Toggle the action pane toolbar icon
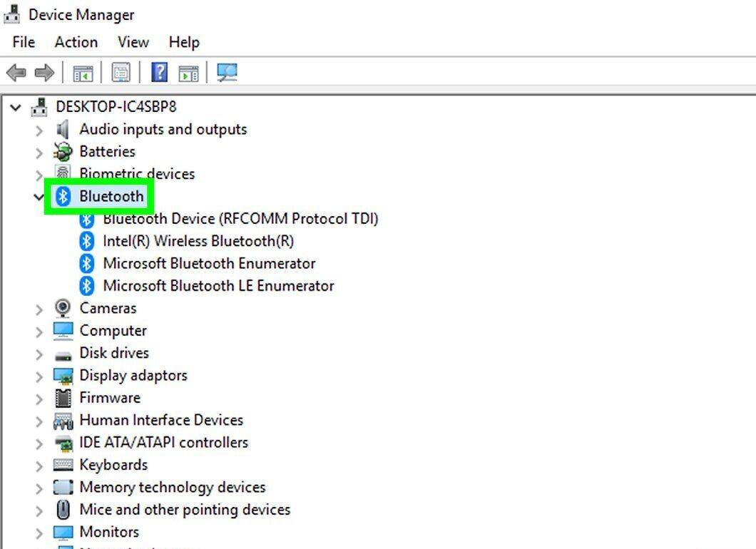 point(188,73)
